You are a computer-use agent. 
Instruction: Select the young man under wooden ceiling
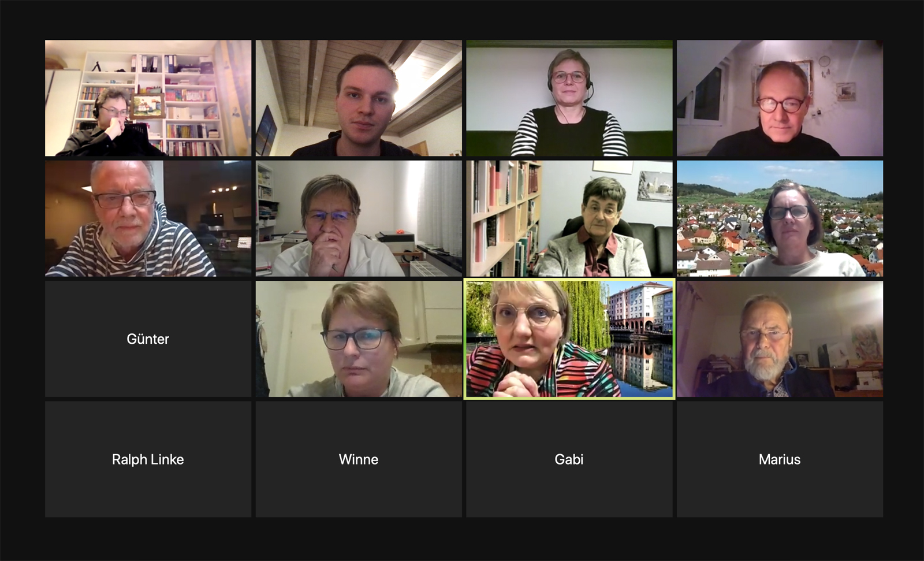pos(359,98)
